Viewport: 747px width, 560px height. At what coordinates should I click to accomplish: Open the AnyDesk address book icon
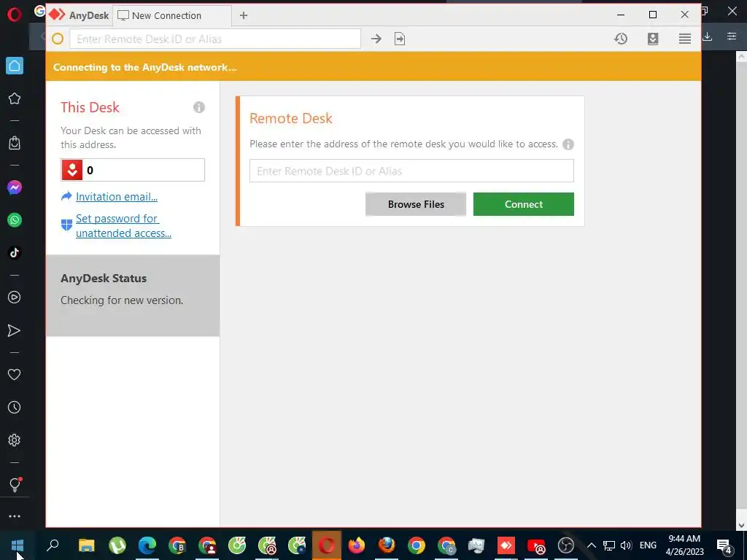coord(653,39)
